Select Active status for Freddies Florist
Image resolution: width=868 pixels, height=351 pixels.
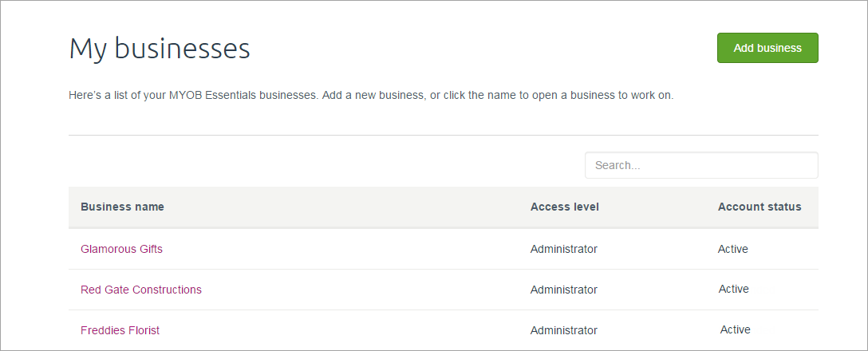736,329
